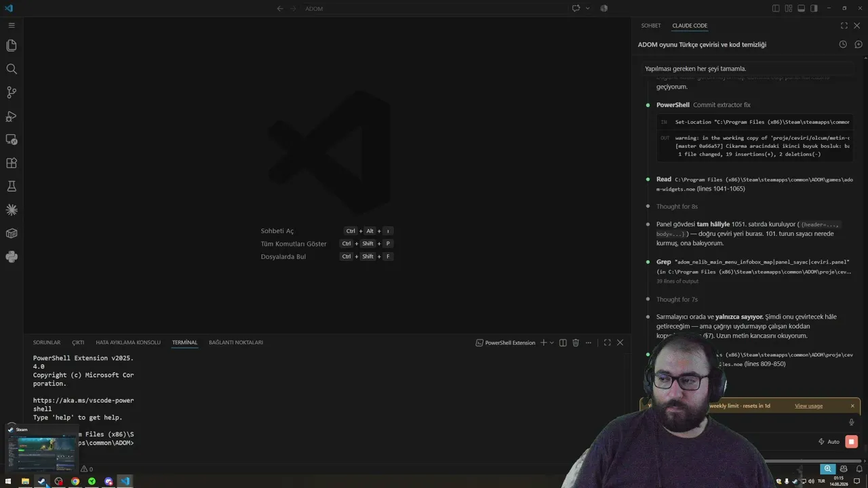Screen dimensions: 868x488
Task: Select the TERMİNAL panel tab
Action: click(184, 343)
